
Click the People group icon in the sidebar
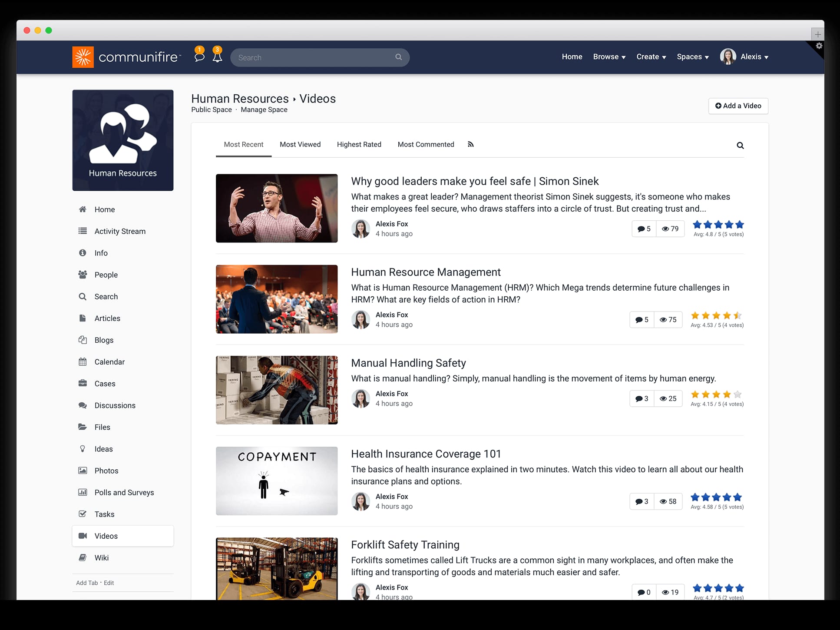[x=83, y=275]
